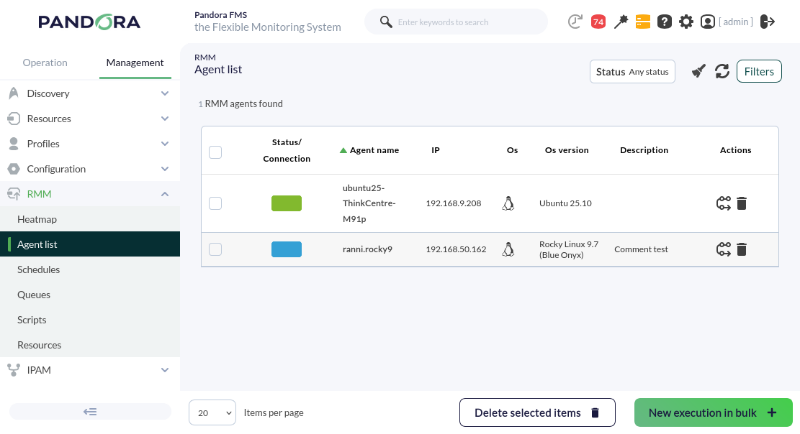Click the admin user avatar icon
This screenshot has width=800, height=434.
(708, 21)
